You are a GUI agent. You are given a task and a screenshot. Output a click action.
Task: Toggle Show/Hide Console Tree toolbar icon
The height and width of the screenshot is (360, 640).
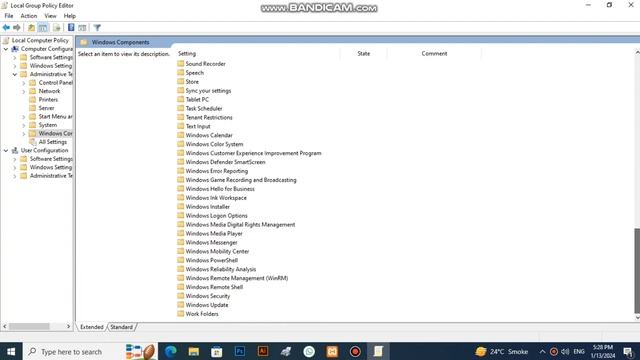click(x=43, y=28)
